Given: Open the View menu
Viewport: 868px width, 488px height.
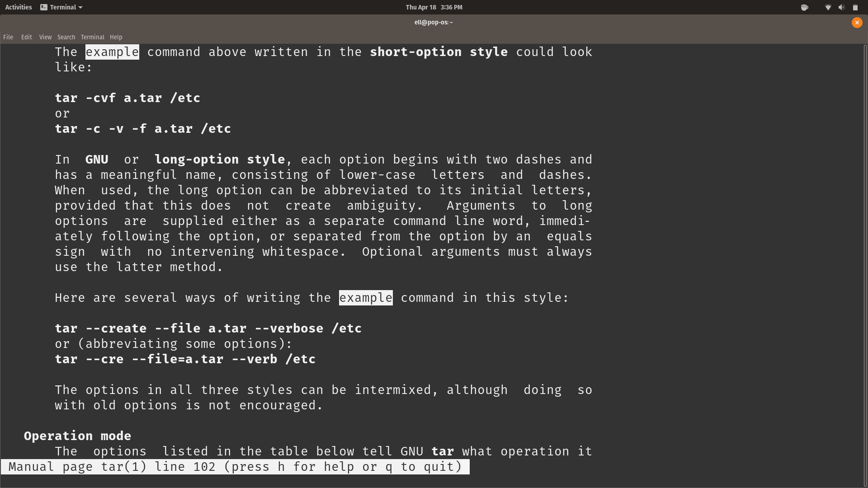Looking at the screenshot, I should pos(45,37).
